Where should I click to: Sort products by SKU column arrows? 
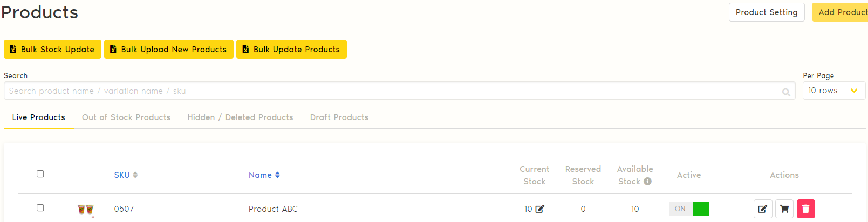pos(135,175)
